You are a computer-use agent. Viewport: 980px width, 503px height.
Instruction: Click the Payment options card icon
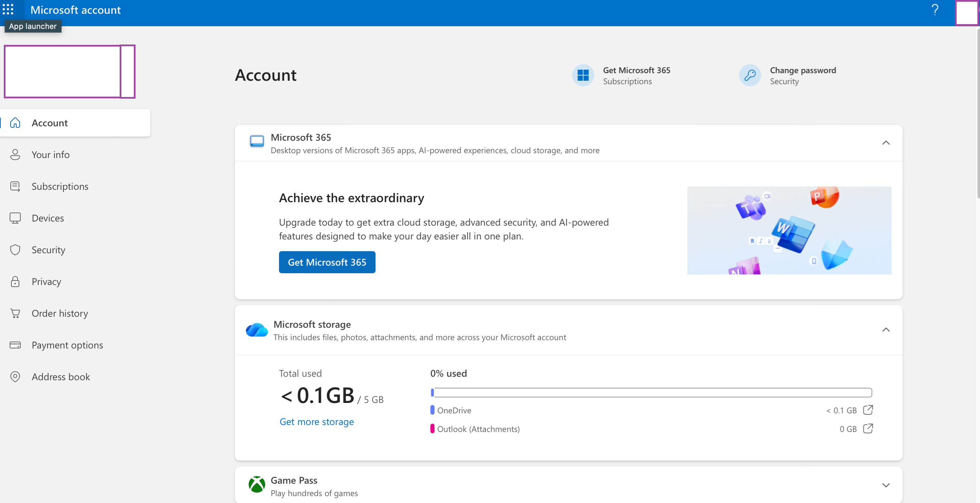tap(15, 345)
